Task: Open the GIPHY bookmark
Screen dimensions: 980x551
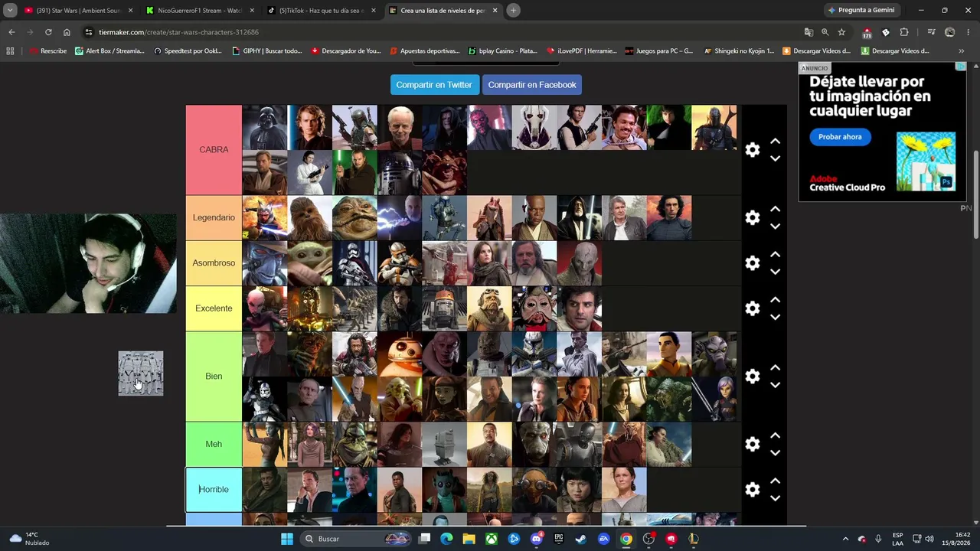Action: coord(266,51)
